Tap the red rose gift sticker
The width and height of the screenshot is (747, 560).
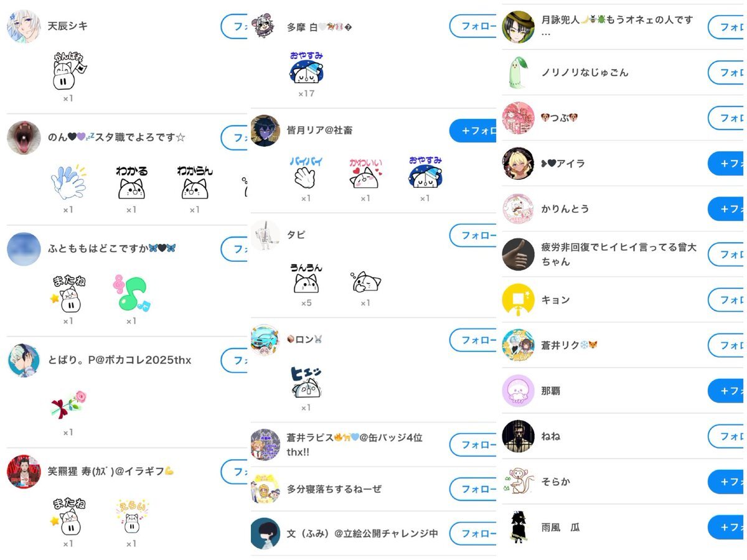(x=68, y=405)
